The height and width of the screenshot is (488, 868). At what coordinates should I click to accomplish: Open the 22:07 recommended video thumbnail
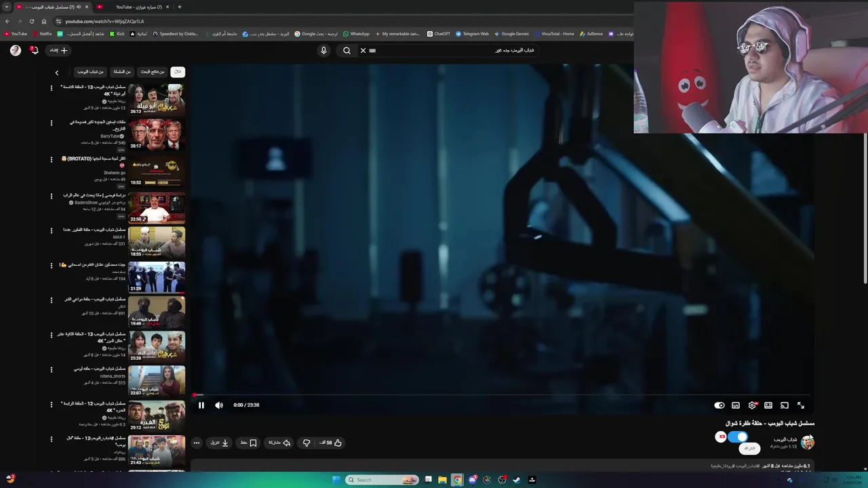[157, 381]
